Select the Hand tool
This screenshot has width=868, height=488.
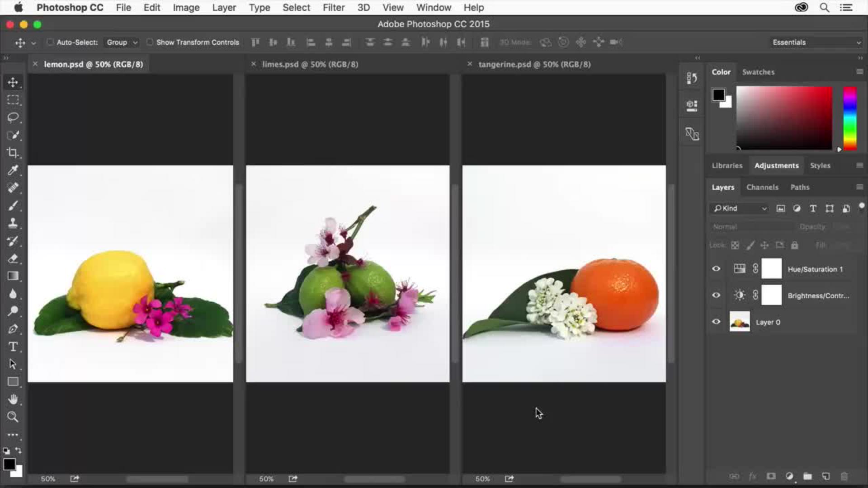point(13,399)
